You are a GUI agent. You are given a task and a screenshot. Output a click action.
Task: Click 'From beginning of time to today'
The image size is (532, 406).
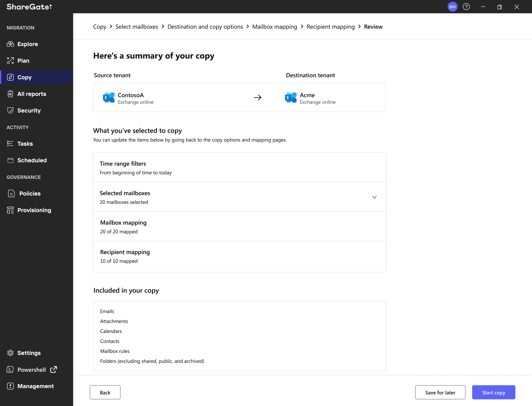[135, 172]
